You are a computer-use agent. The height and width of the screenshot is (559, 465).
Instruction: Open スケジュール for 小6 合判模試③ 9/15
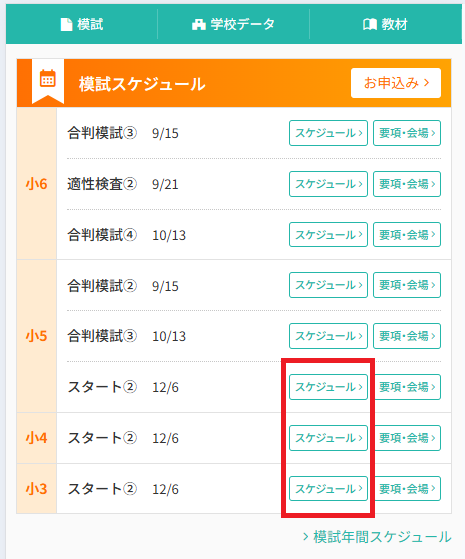click(x=328, y=133)
